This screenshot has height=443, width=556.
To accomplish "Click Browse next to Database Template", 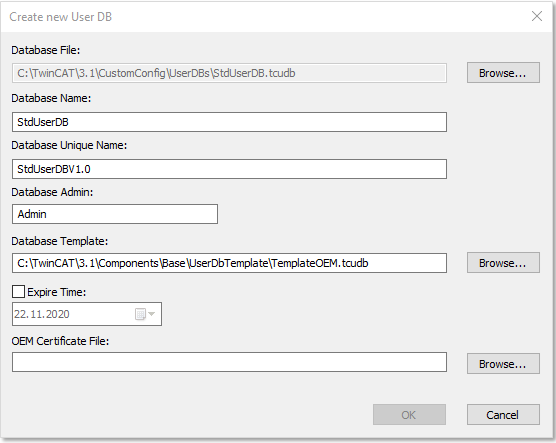I will coord(503,263).
